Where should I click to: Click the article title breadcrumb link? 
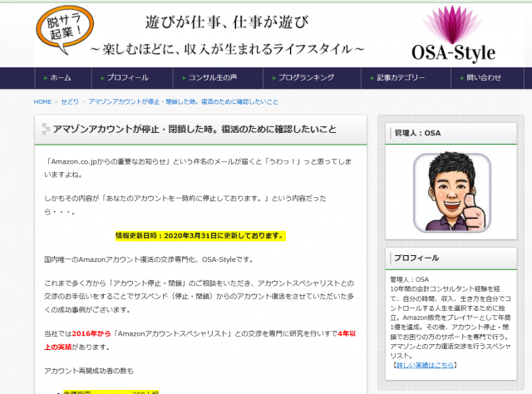(183, 101)
